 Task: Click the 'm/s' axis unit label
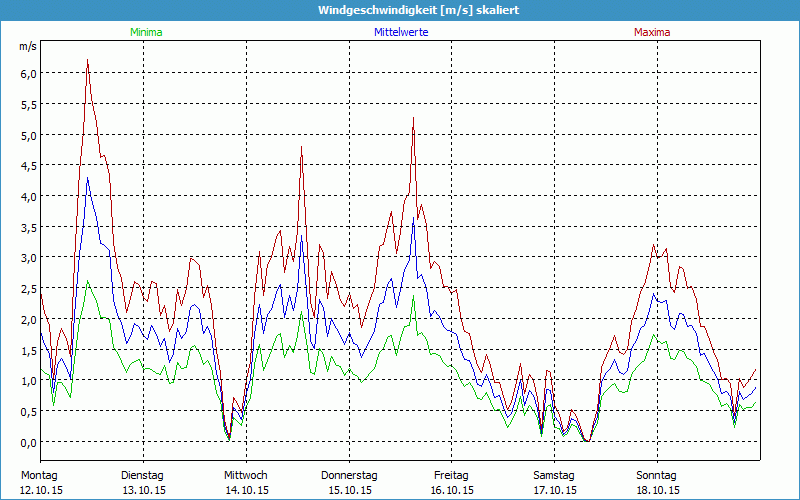(28, 47)
